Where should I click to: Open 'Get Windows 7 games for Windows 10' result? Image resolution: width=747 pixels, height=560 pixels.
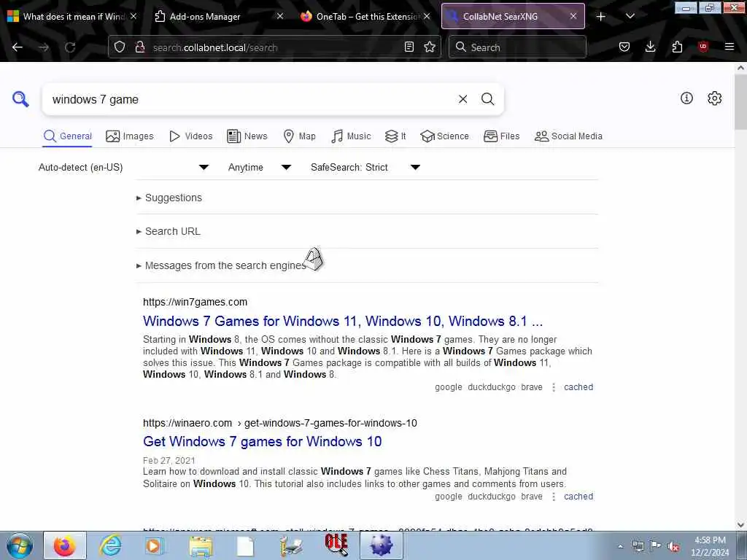(262, 441)
